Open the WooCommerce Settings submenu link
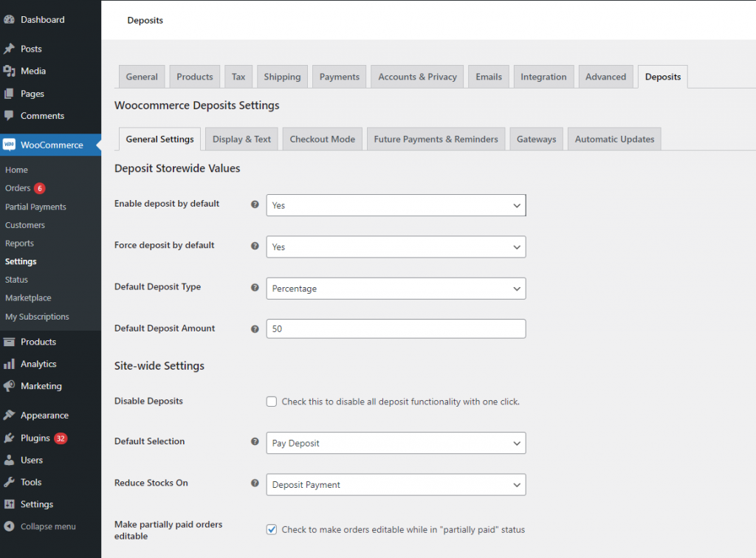This screenshot has width=756, height=558. pyautogui.click(x=21, y=261)
